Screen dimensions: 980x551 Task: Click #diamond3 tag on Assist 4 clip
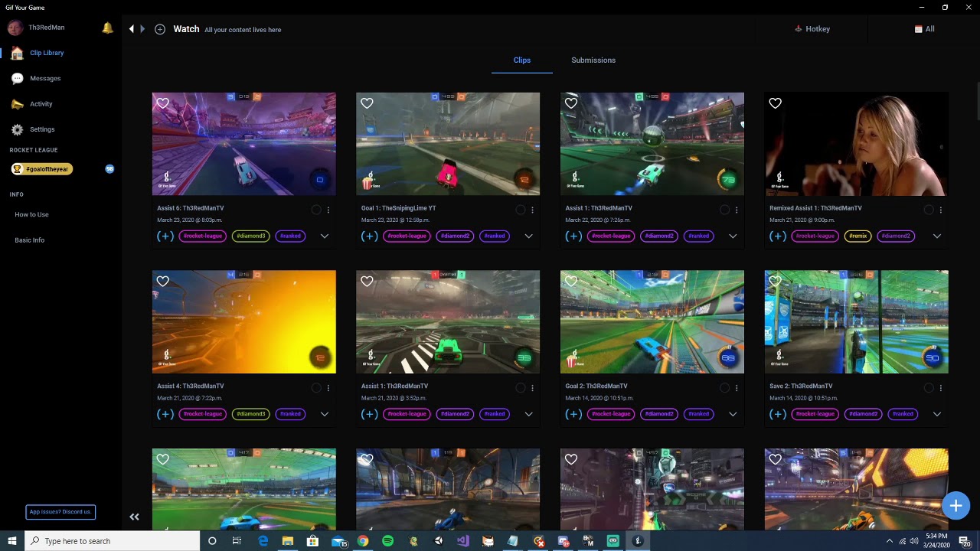(x=250, y=414)
